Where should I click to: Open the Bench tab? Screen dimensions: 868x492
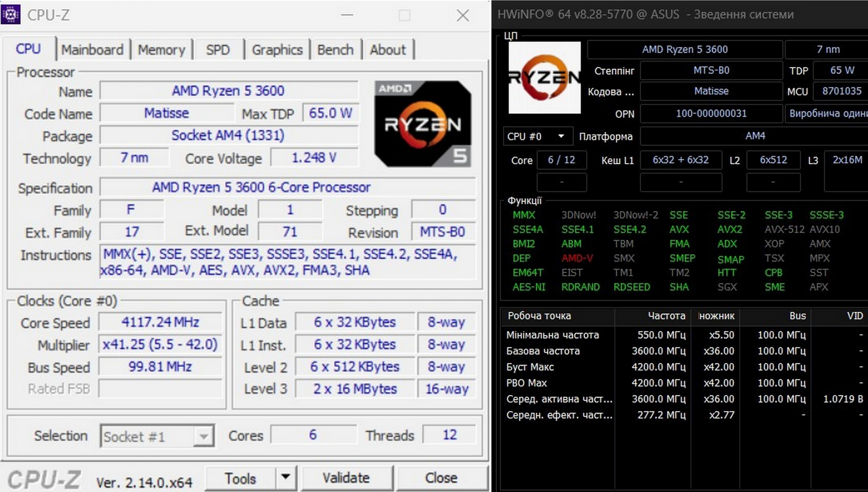pos(335,50)
